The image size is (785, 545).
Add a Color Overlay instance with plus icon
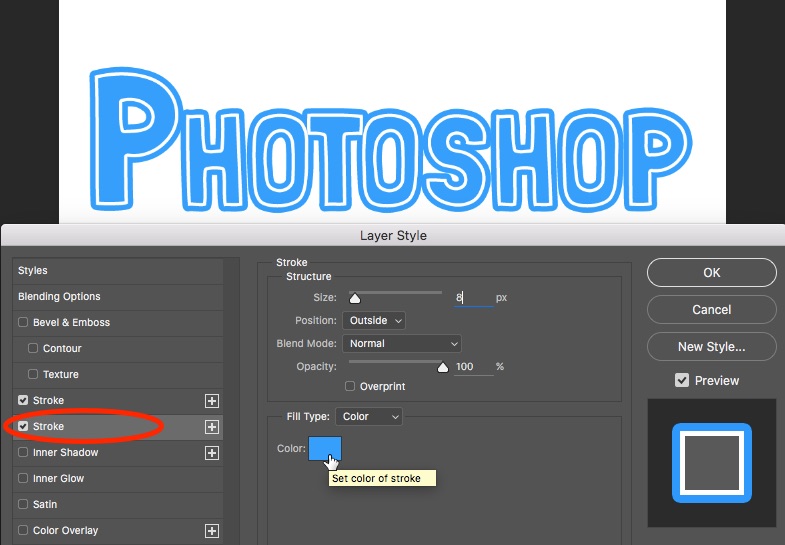click(x=212, y=531)
